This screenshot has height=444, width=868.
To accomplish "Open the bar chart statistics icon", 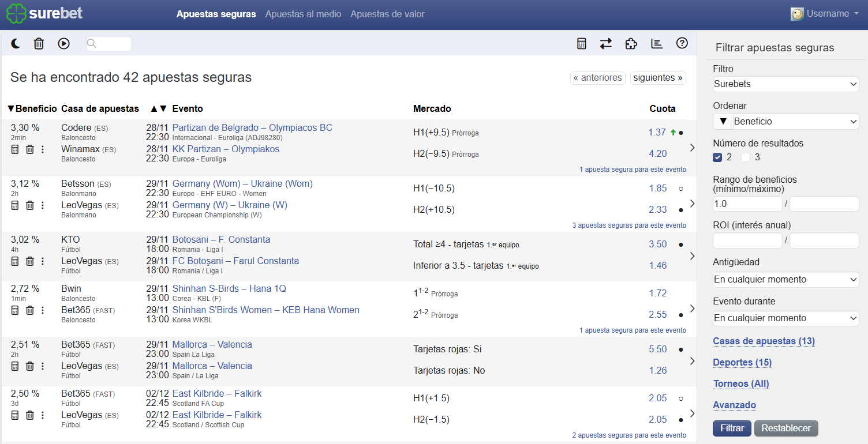I will coord(656,43).
